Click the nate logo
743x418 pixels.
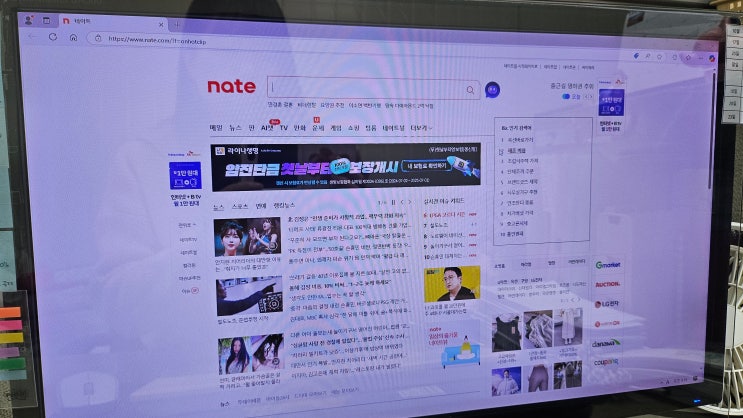coord(231,86)
